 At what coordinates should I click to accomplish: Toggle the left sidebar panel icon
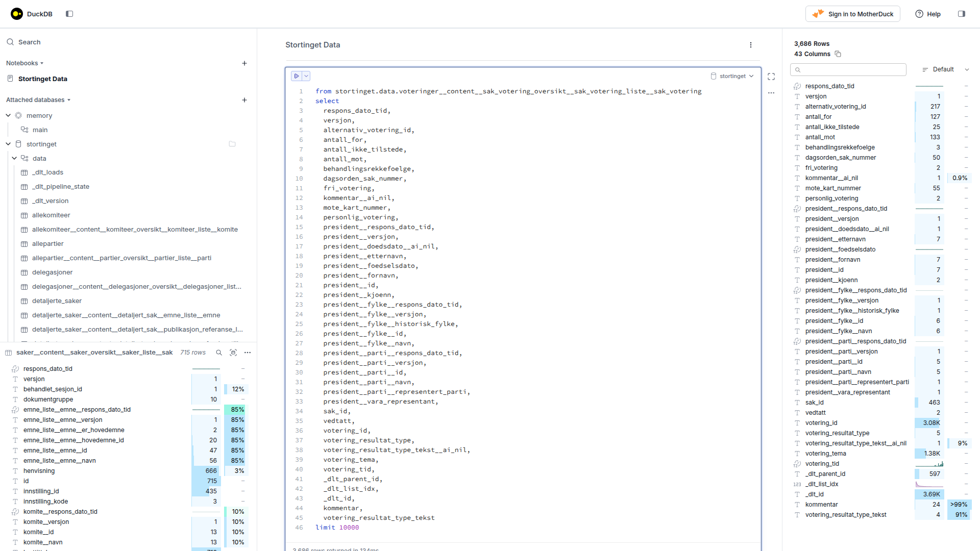(x=69, y=14)
